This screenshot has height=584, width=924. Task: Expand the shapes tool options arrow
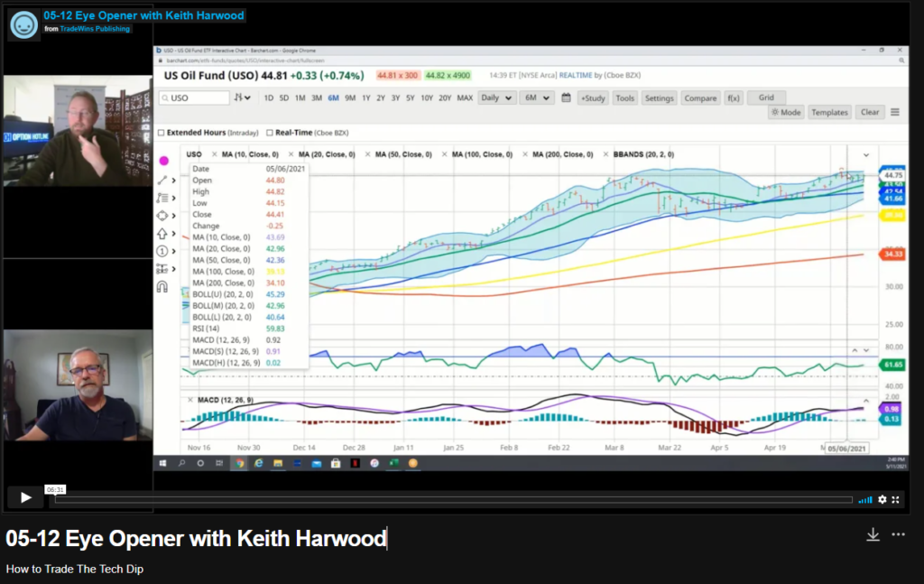[x=174, y=216]
